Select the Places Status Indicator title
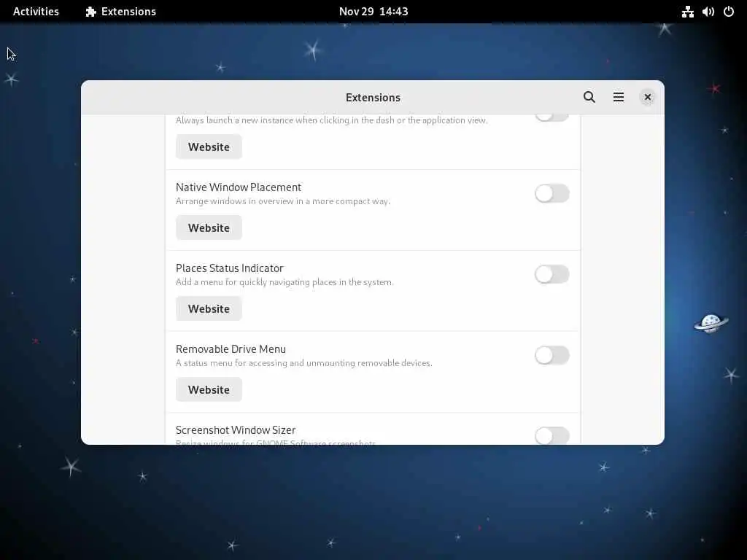Screen dimensions: 747x560 point(230,268)
